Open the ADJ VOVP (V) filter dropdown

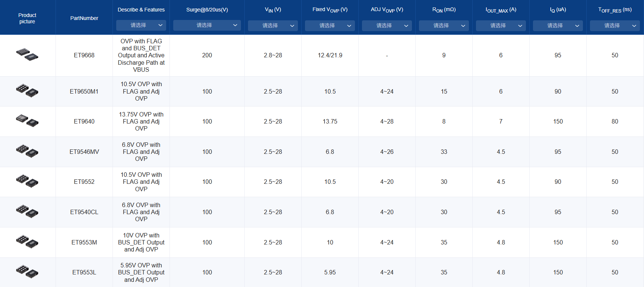[387, 26]
